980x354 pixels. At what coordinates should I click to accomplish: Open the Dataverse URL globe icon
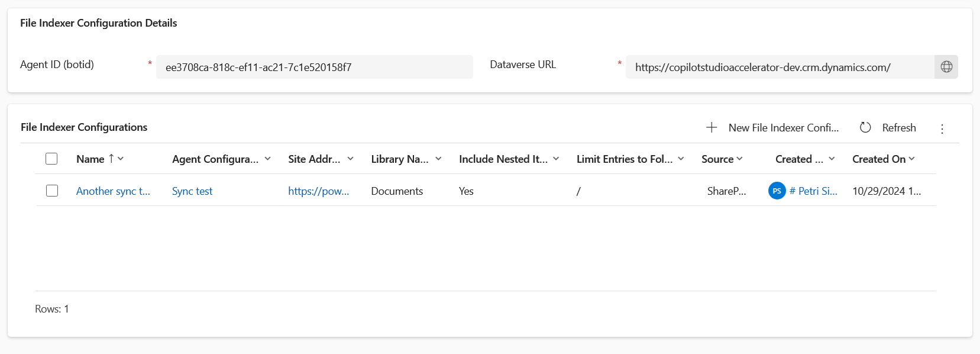coord(946,67)
